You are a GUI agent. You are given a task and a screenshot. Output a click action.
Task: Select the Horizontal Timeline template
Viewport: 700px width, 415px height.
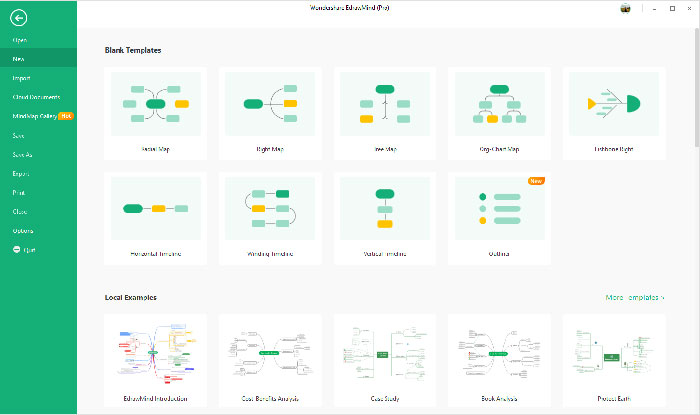point(155,219)
